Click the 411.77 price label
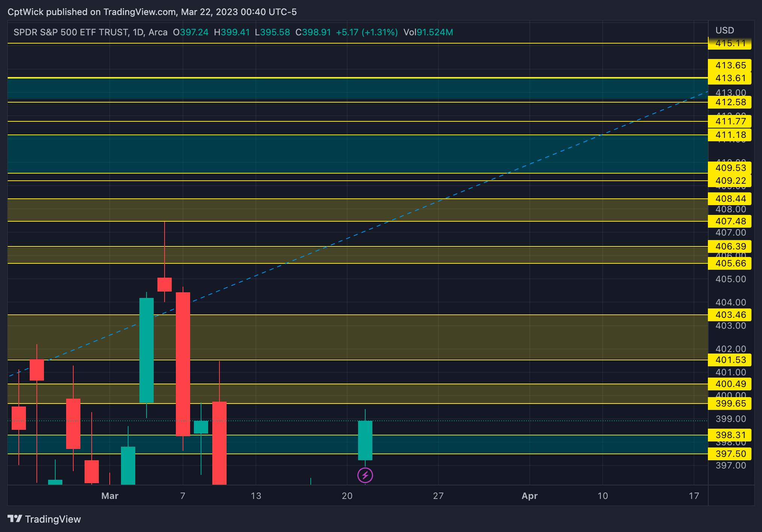 tap(730, 121)
